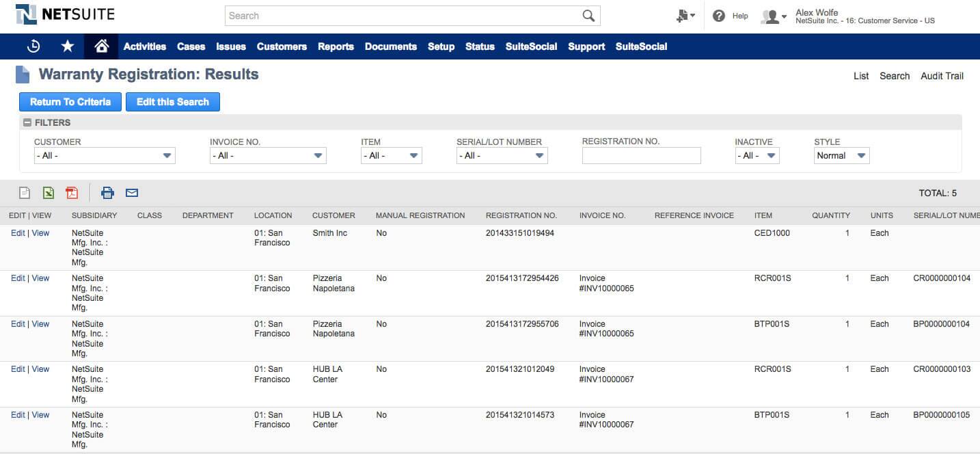
Task: Open the List link
Action: click(x=861, y=76)
